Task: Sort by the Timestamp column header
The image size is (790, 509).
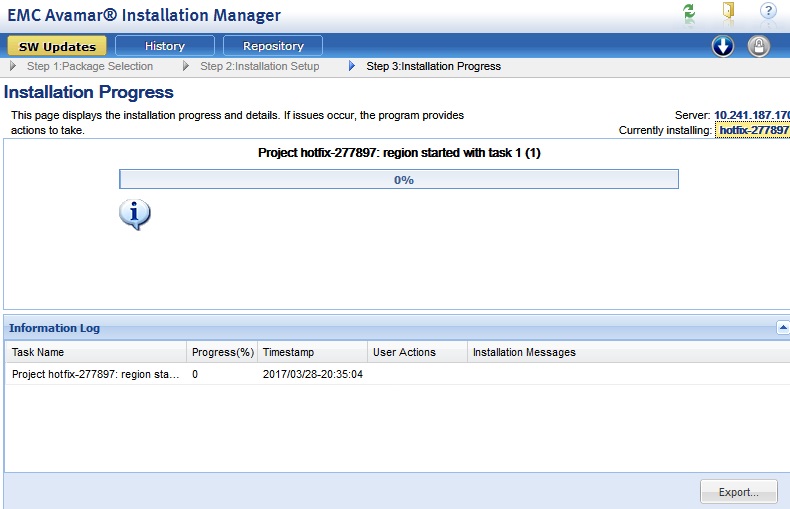Action: coord(312,352)
